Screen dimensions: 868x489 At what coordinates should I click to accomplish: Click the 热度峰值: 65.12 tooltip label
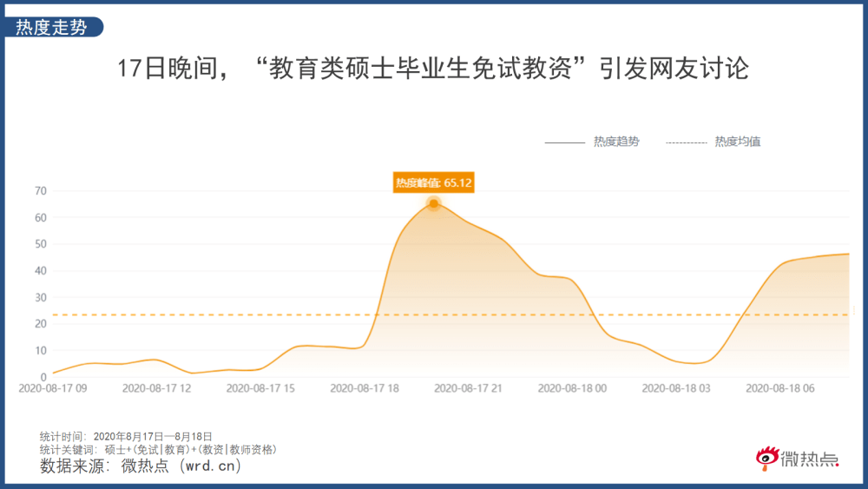coord(433,182)
